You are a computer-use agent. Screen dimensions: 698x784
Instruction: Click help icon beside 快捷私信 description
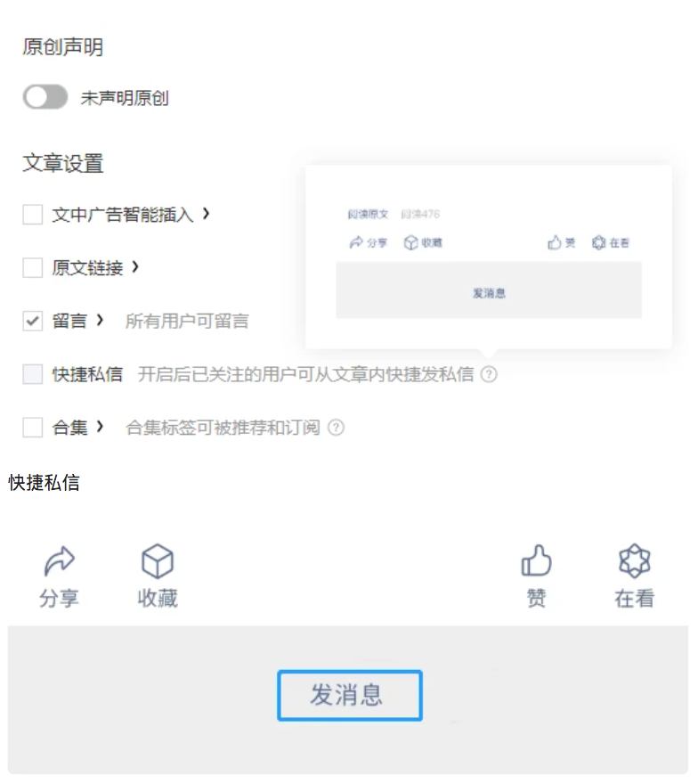coord(489,374)
